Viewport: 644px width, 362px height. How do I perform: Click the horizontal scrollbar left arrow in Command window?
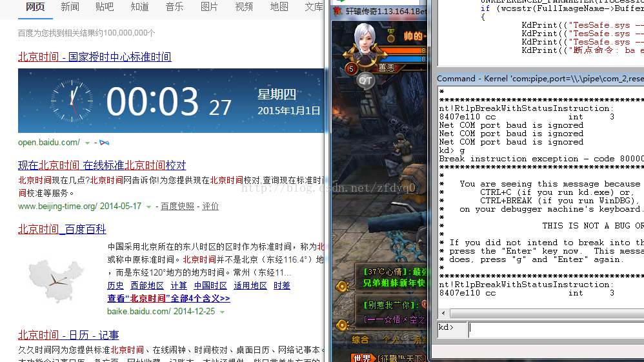click(443, 314)
